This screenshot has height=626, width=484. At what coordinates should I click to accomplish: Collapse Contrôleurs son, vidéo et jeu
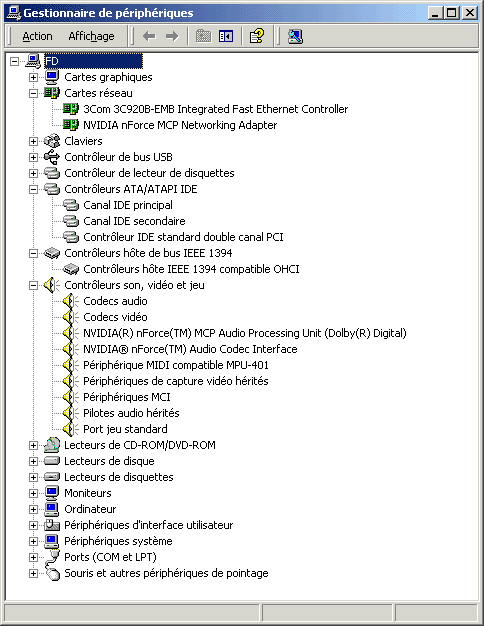coord(34,285)
